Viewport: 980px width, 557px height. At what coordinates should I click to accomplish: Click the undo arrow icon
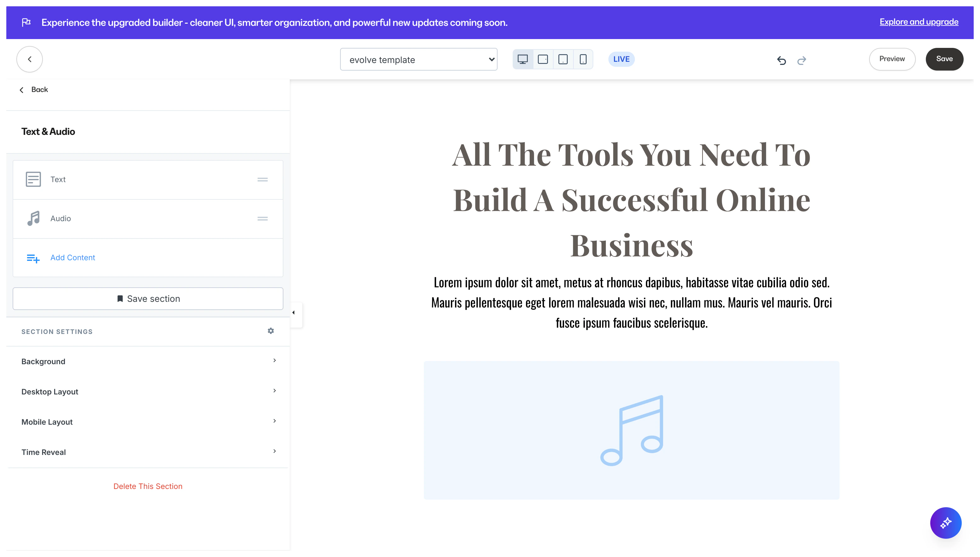(x=781, y=60)
